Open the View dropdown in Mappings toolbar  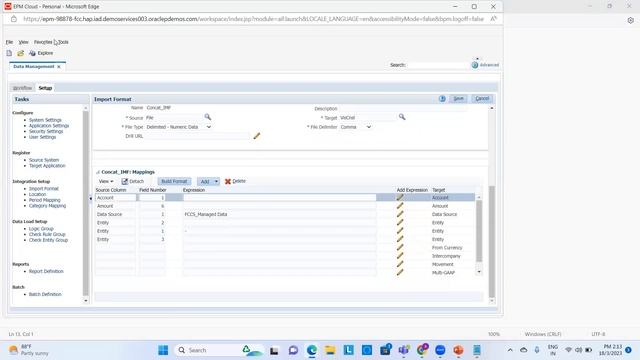[x=106, y=181]
